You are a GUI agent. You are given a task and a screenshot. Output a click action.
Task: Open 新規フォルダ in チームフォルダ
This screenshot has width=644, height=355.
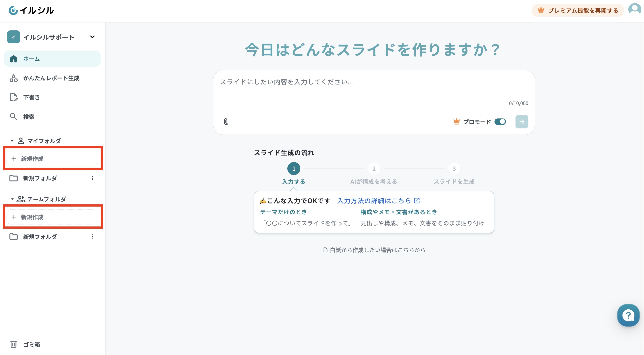[40, 237]
